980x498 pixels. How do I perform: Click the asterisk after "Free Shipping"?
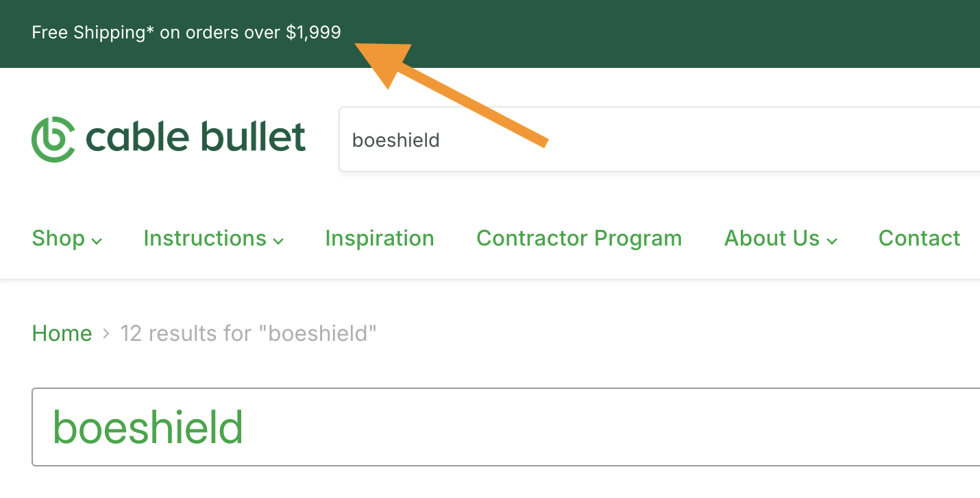coord(150,31)
